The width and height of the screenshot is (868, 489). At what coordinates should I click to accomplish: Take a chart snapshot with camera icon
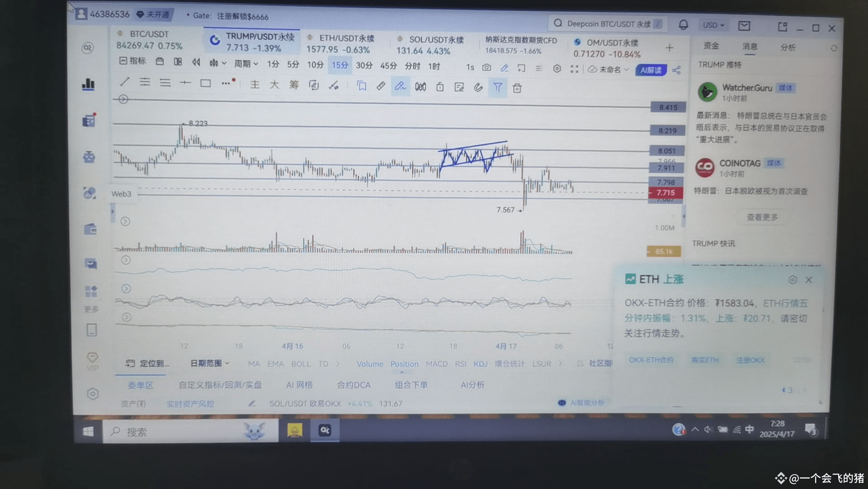(x=486, y=67)
